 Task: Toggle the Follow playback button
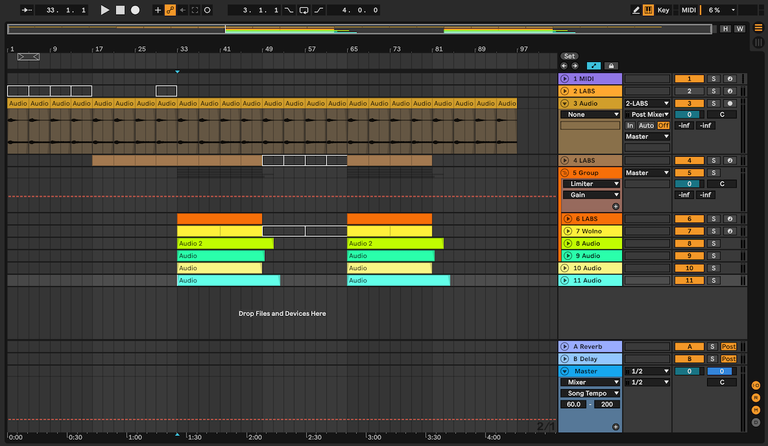26,10
